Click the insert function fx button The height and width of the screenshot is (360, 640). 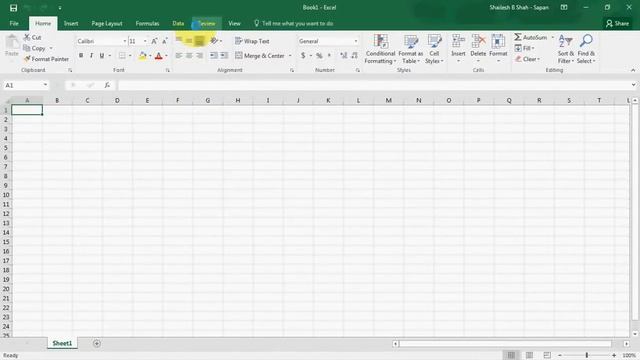tap(107, 85)
